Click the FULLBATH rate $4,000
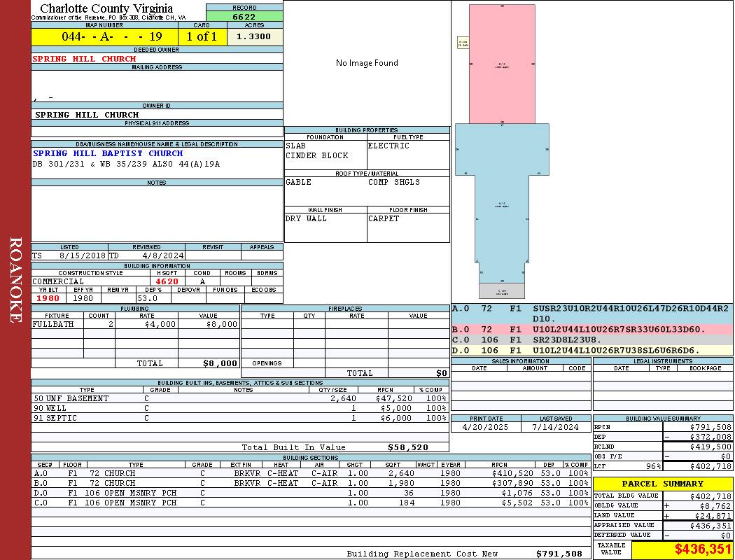This screenshot has width=735, height=560. pyautogui.click(x=160, y=324)
